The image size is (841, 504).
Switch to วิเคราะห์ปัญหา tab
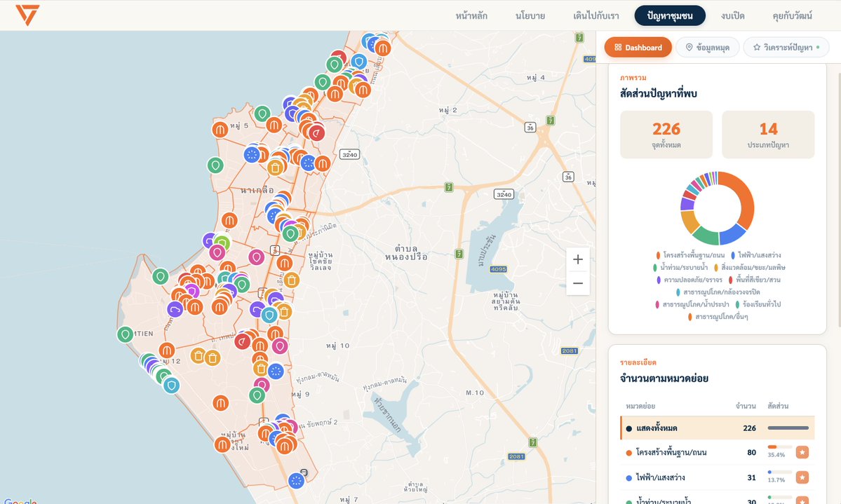point(786,47)
